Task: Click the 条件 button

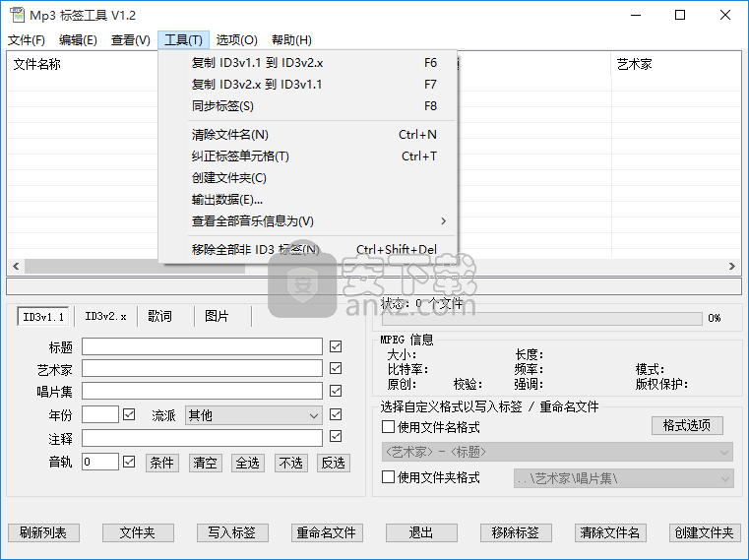Action: (162, 463)
